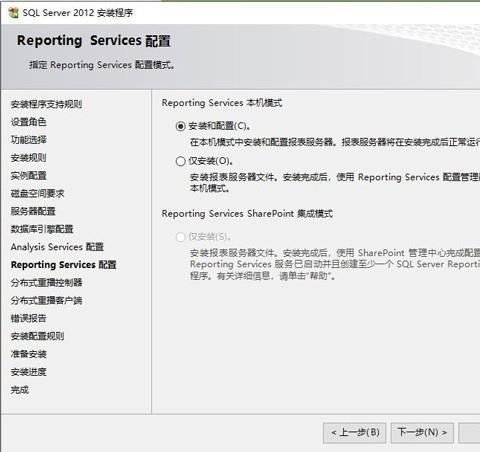Click the SQL Server 2012 安装程序 window title

pos(78,13)
